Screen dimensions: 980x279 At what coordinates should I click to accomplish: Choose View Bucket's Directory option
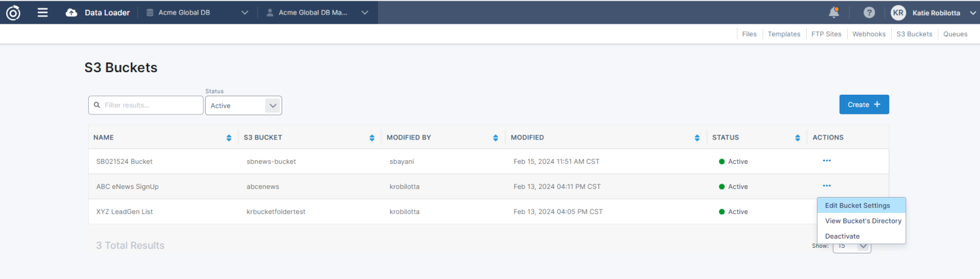[x=862, y=221]
